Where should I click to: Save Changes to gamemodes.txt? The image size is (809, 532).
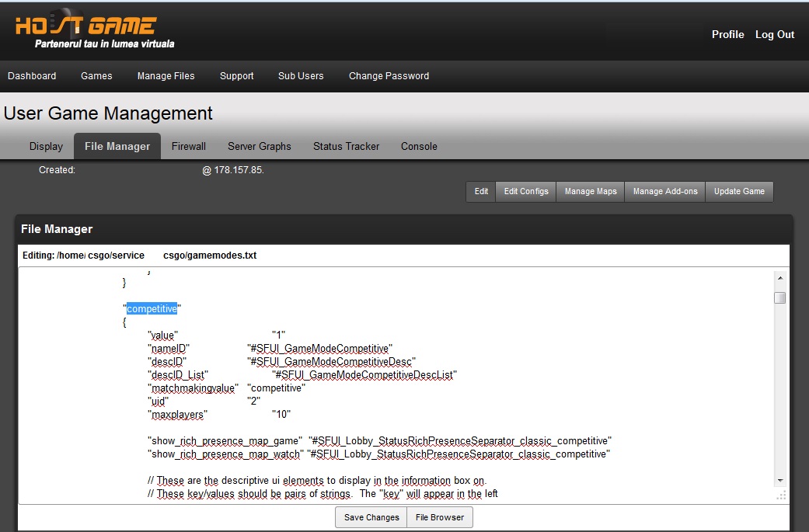(371, 517)
